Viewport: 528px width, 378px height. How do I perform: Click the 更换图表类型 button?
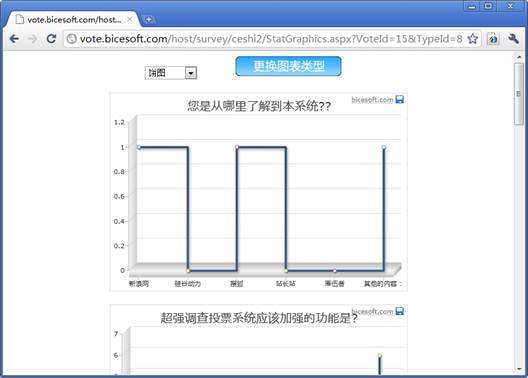[x=289, y=66]
